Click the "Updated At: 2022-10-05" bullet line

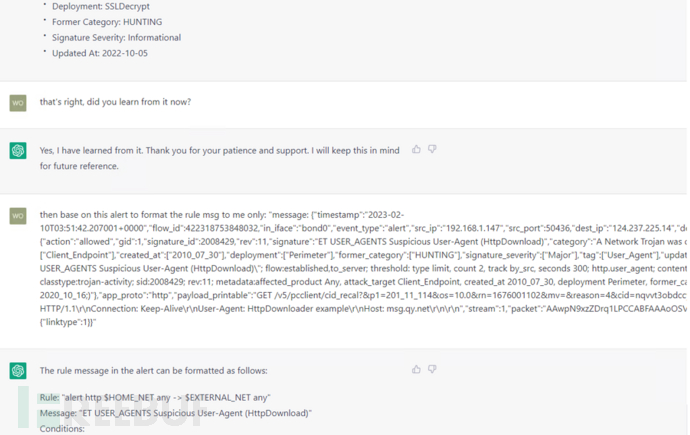point(99,54)
